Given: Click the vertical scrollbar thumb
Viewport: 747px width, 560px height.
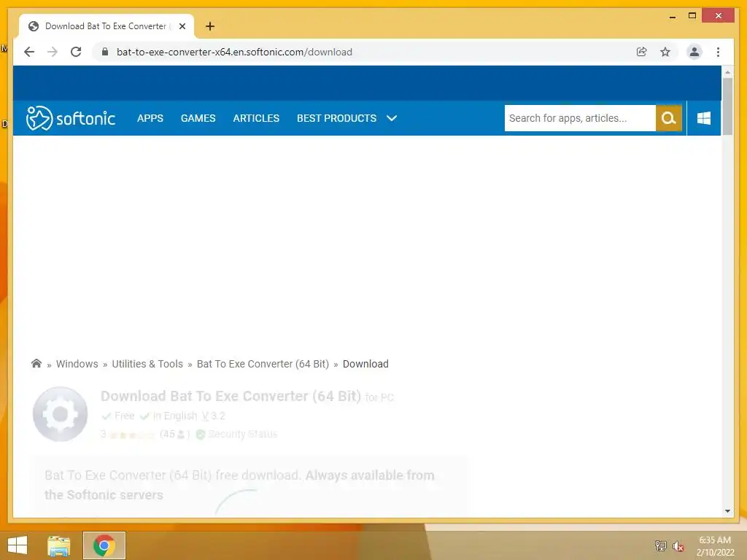Looking at the screenshot, I should (x=727, y=106).
